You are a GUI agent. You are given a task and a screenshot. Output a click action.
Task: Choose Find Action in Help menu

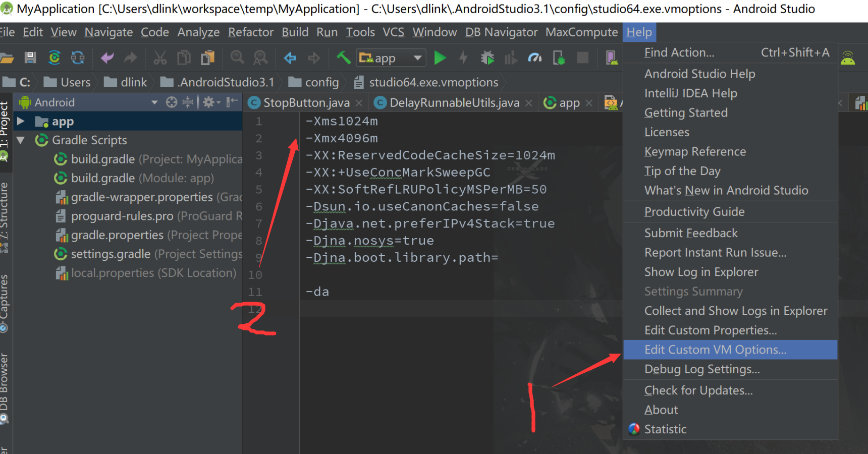(730, 52)
